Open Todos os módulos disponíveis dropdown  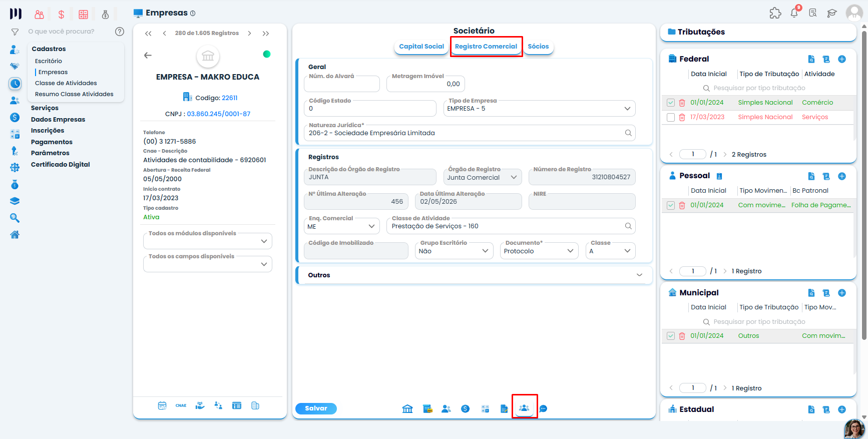tap(208, 241)
